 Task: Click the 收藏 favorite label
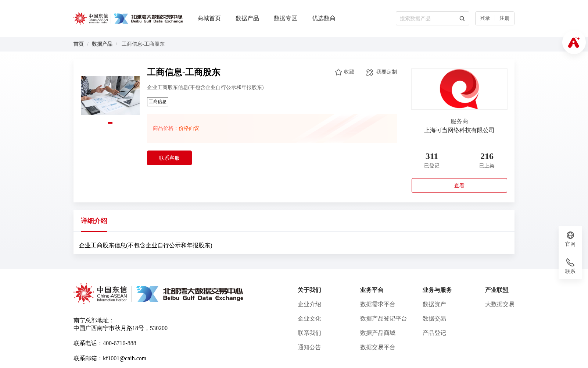pos(349,72)
